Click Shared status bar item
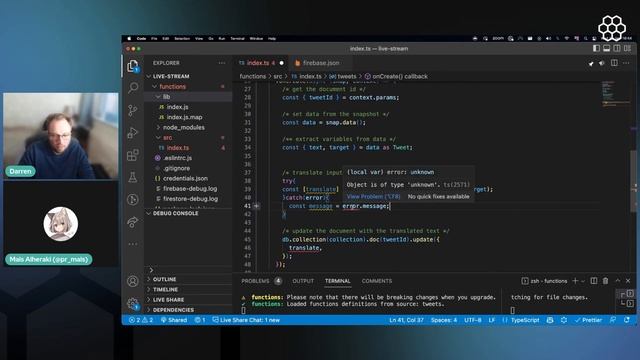Image resolution: width=640 pixels, height=360 pixels. coord(174,320)
